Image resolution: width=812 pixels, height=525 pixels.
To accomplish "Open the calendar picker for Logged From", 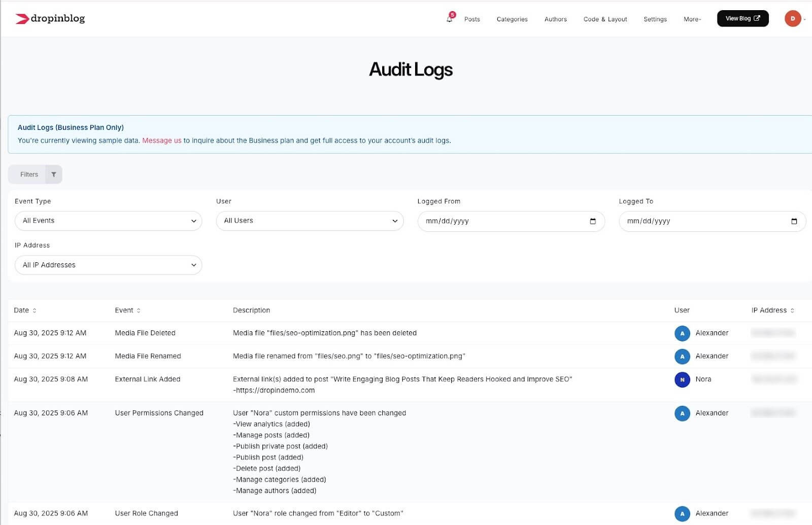I will [x=593, y=221].
